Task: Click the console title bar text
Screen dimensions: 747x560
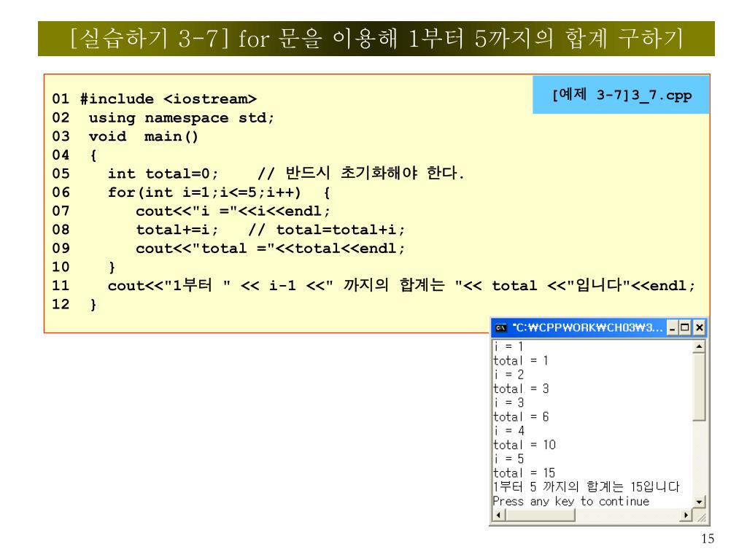Action: click(587, 327)
